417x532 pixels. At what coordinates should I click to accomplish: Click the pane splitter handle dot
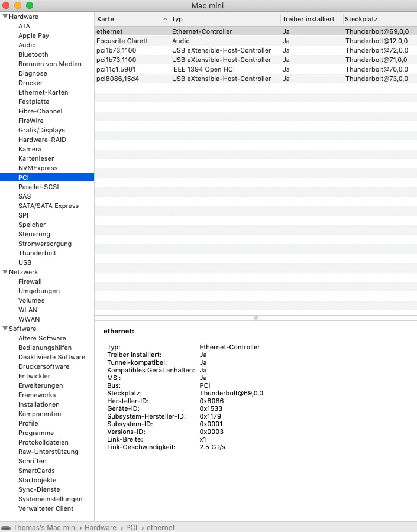[x=256, y=318]
